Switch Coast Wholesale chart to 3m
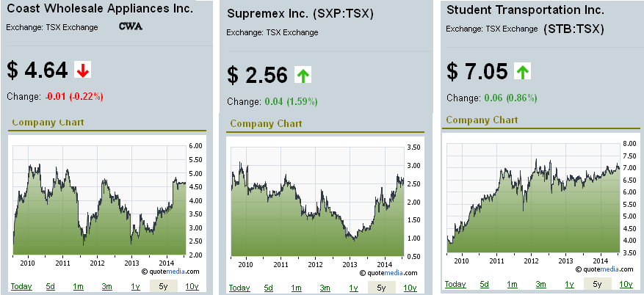 [106, 286]
